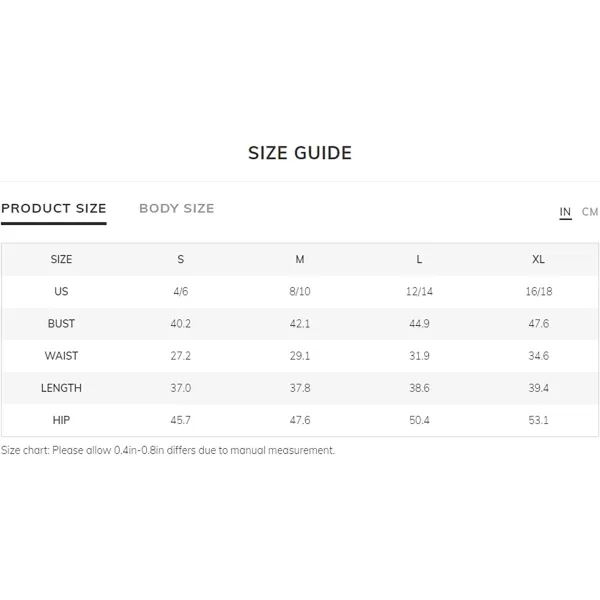Click the 4/6 US size cell
Viewport: 600px width, 600px height.
click(181, 292)
